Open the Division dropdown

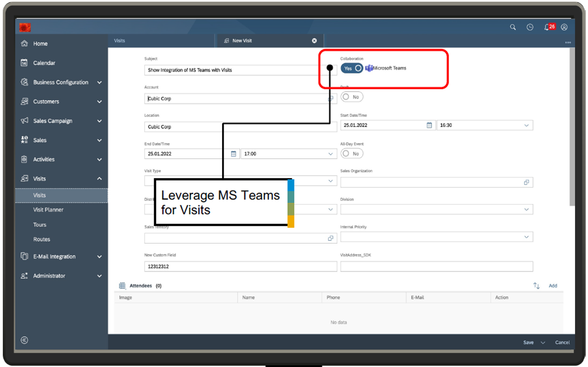526,209
